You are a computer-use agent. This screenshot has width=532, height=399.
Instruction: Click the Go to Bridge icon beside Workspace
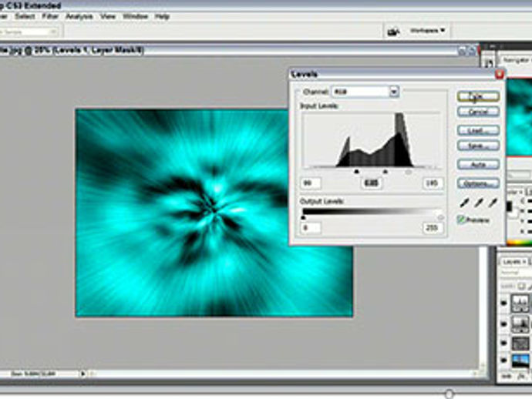point(393,31)
